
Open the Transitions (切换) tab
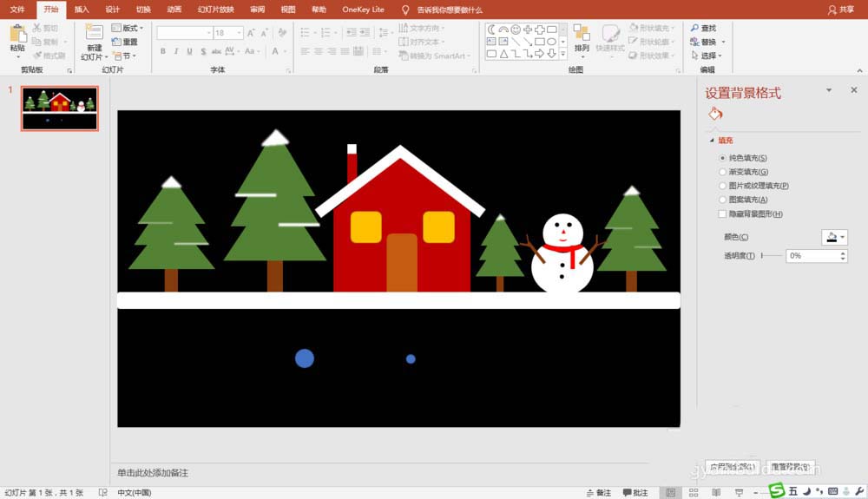[143, 10]
